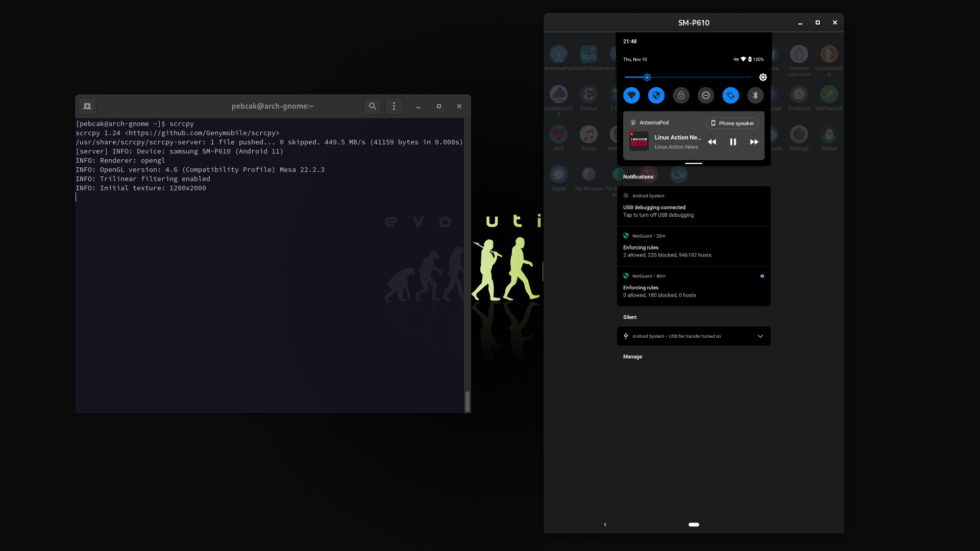Open the USB debugging connected notification
980x551 pixels.
coord(694,206)
